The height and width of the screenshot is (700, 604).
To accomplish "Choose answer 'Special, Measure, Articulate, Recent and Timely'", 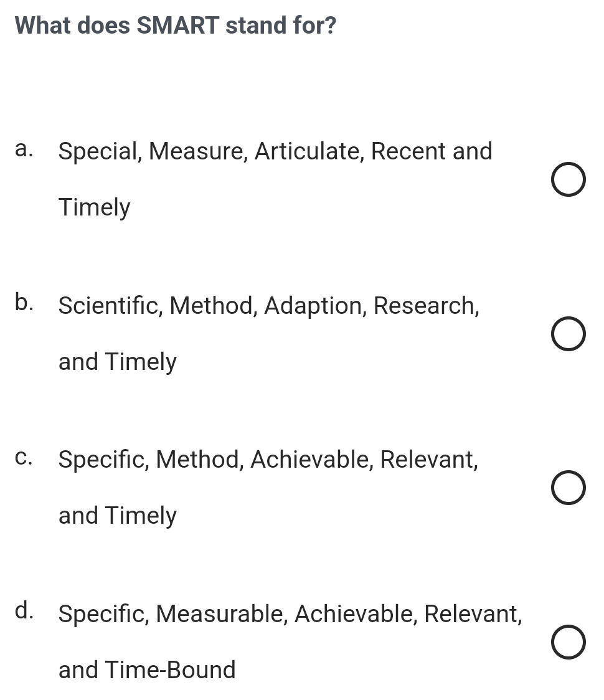I will 275,151.
